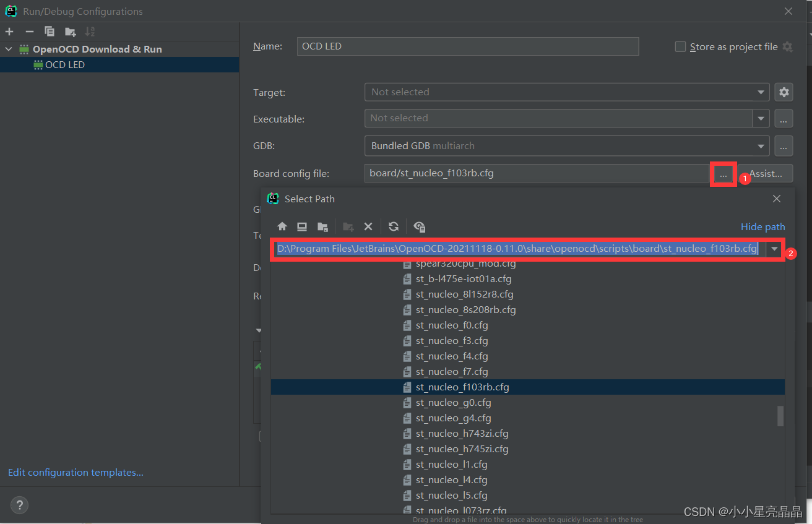
Task: Open the Store as project file settings gear
Action: 787,46
